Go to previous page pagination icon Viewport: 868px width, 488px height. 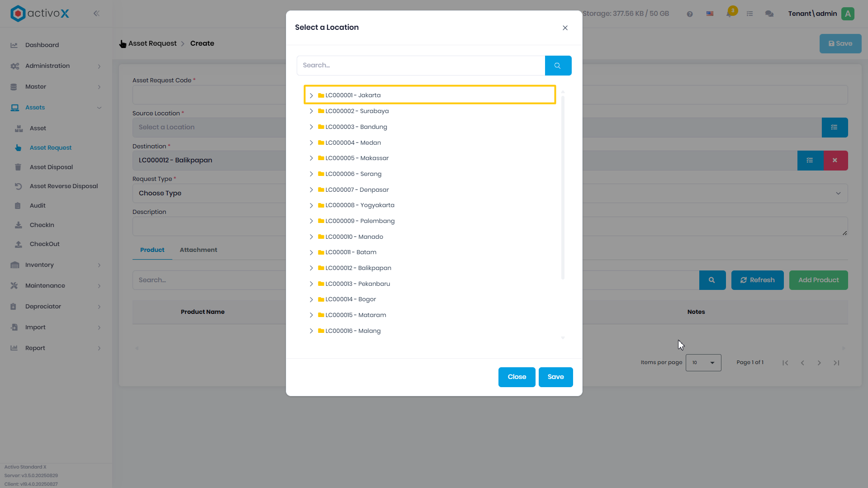coord(802,363)
